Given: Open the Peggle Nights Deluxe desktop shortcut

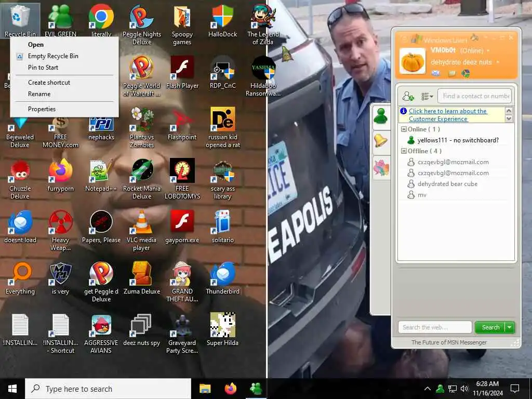Looking at the screenshot, I should coord(142,25).
